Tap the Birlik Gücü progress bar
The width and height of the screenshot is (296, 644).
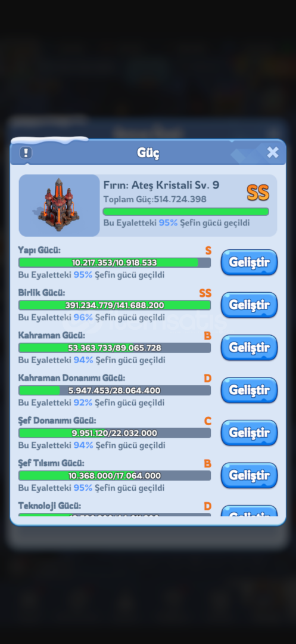pyautogui.click(x=114, y=305)
